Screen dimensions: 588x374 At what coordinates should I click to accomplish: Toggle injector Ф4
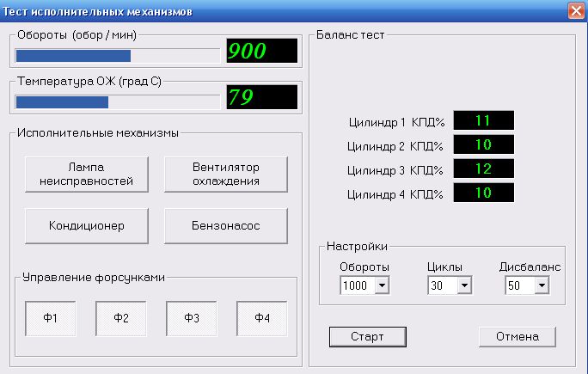[261, 318]
